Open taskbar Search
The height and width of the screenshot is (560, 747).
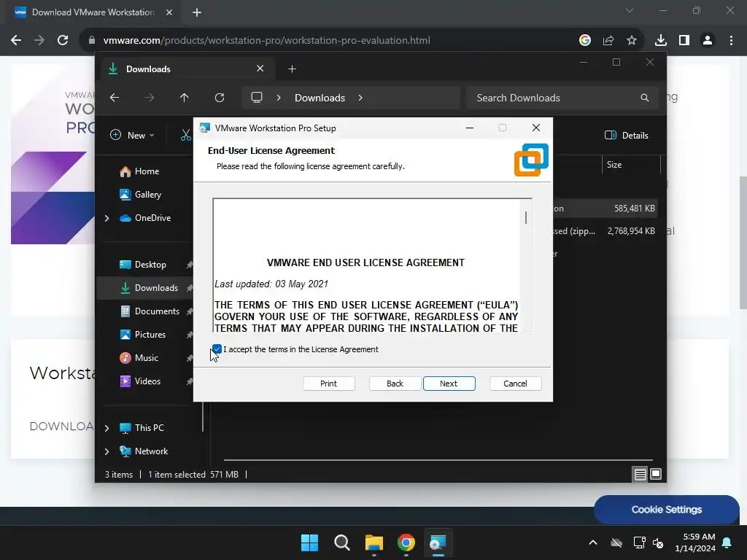point(342,542)
